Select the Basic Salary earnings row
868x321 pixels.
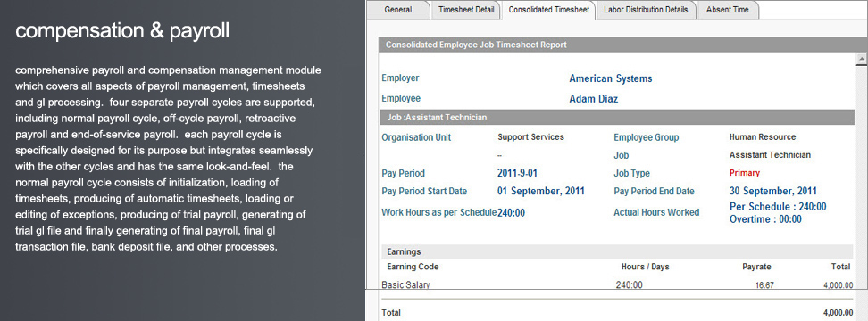tap(617, 284)
